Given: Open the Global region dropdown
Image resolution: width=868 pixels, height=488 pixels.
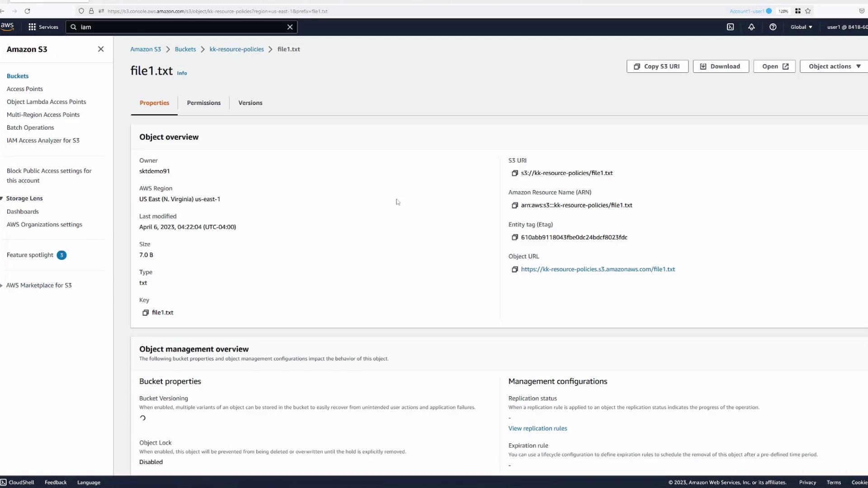Looking at the screenshot, I should [x=801, y=27].
